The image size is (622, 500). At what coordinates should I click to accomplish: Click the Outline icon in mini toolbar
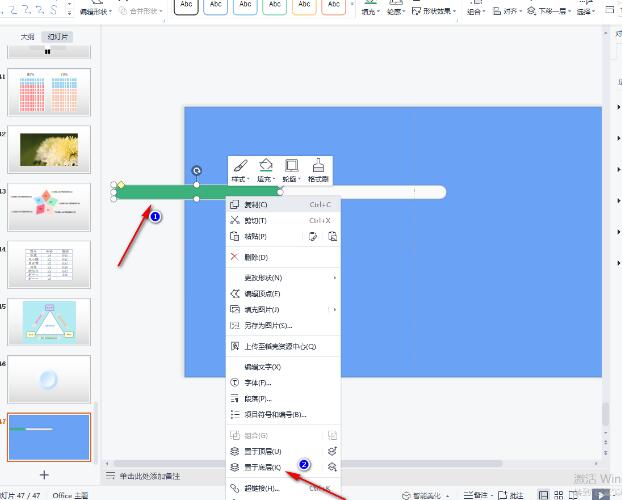291,168
